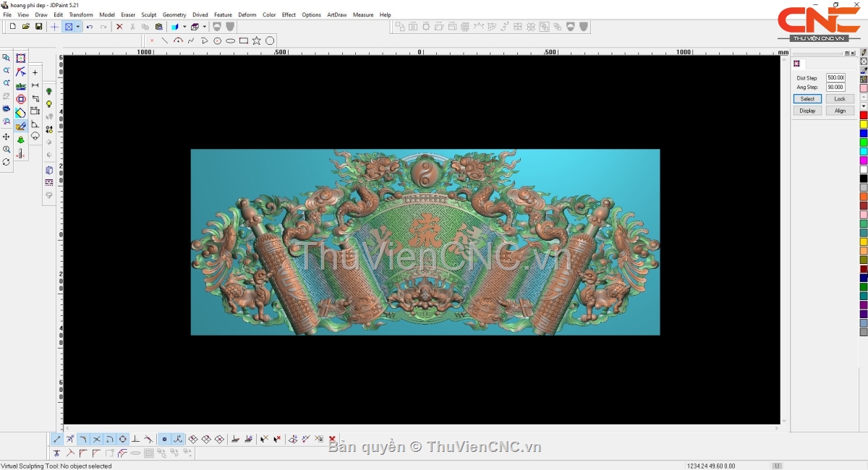Select the arc drawing tool

pyautogui.click(x=178, y=40)
